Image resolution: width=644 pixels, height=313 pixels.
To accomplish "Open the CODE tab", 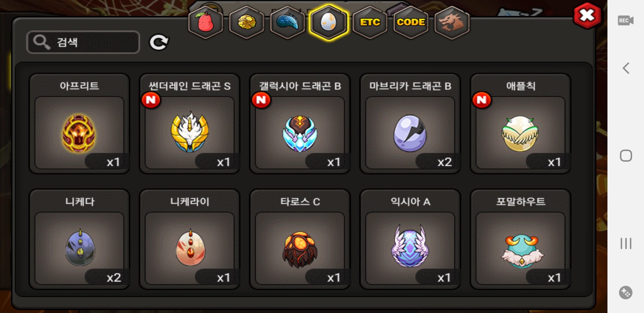I will tap(411, 22).
